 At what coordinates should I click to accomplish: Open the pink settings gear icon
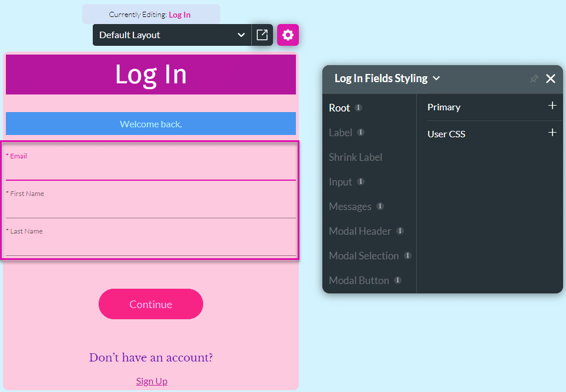(x=288, y=35)
